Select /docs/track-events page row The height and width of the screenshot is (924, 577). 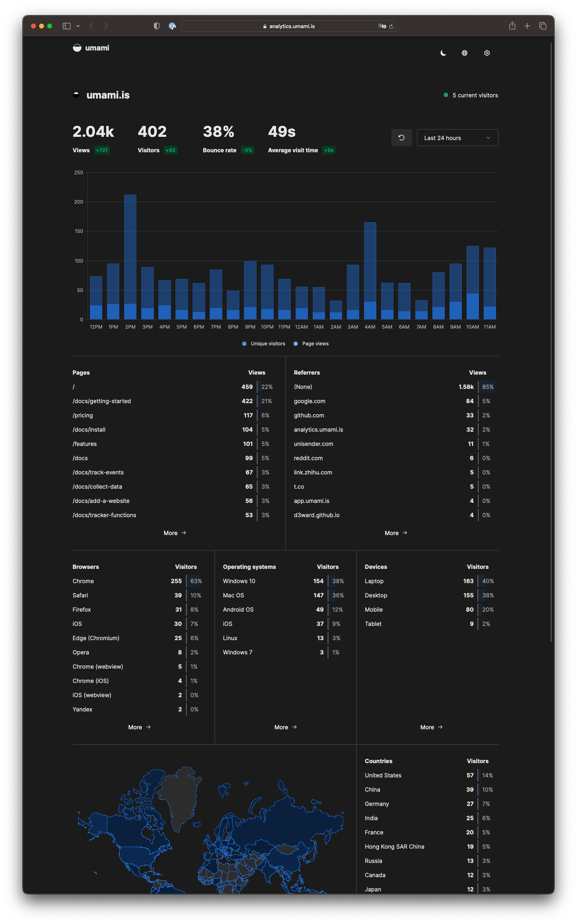coord(175,472)
